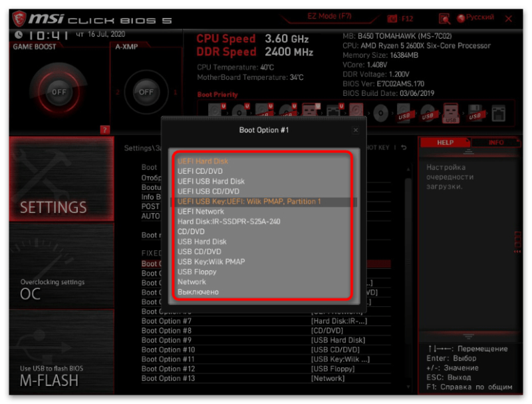Screen dimensions: 532x404
Task: Open the OC overclocking settings section
Action: pos(61,266)
